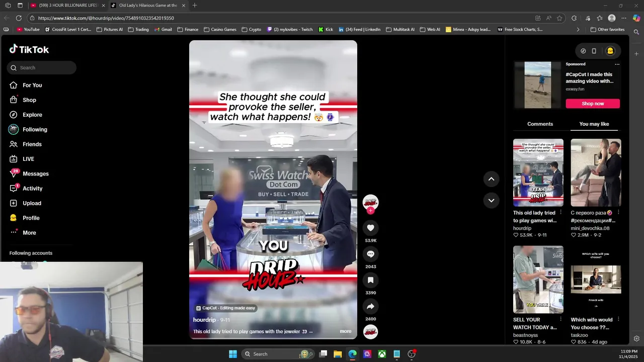This screenshot has height=362, width=644.
Task: Like the hourdrip video with the heart icon
Action: (x=370, y=228)
